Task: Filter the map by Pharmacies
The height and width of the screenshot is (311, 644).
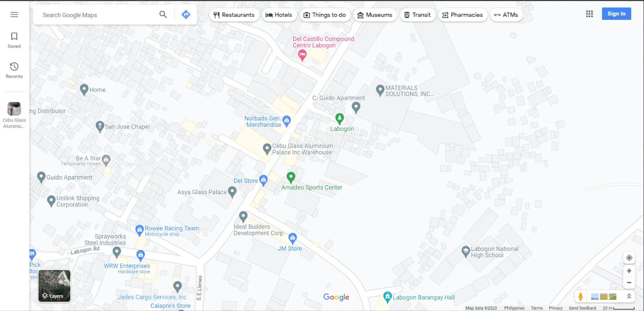Action: (x=463, y=15)
